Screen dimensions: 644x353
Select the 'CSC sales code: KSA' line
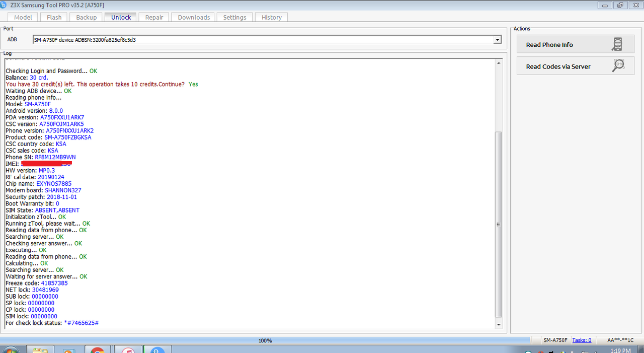[x=32, y=151]
